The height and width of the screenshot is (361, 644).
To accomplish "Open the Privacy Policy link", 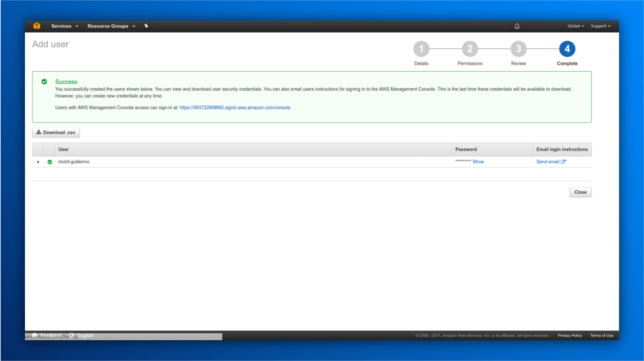I will 570,335.
